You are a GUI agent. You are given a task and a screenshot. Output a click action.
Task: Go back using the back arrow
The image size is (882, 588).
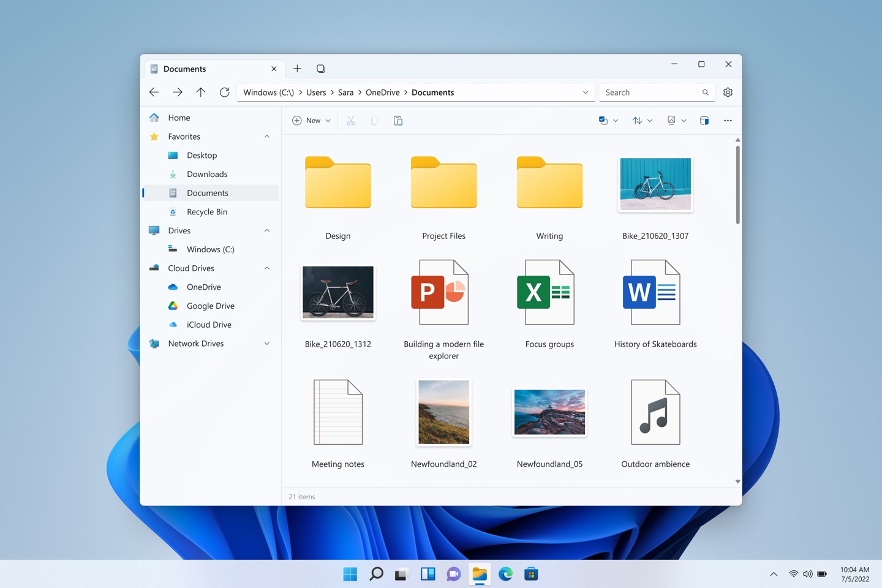click(154, 92)
